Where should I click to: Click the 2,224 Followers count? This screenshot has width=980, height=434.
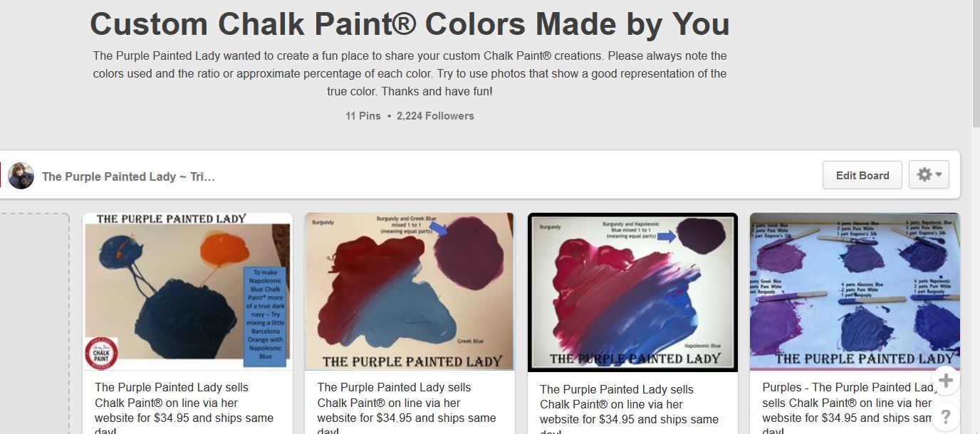coord(435,116)
